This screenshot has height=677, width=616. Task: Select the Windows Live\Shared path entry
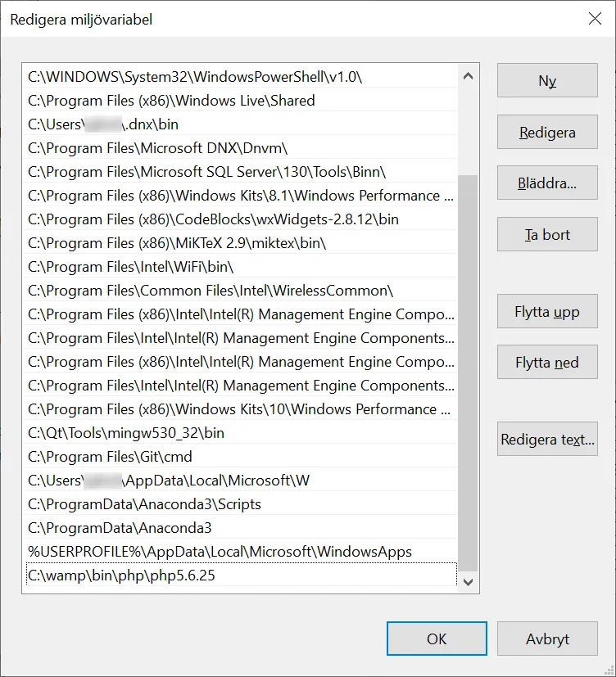pyautogui.click(x=240, y=101)
